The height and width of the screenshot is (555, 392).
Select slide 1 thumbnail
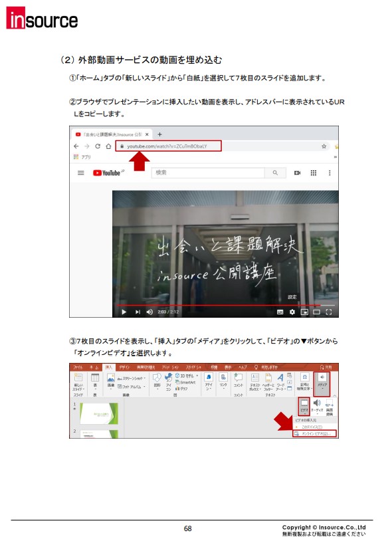(99, 413)
